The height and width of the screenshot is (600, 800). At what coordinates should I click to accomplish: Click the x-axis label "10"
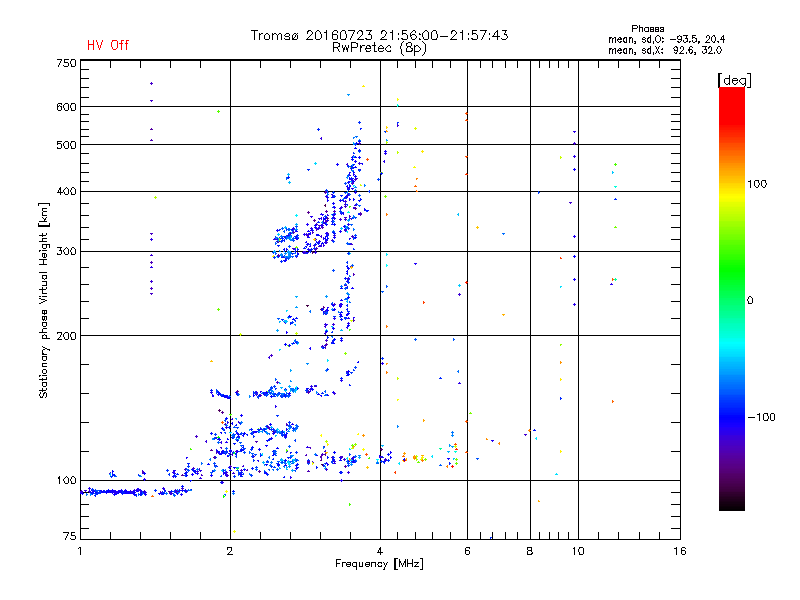(x=578, y=551)
